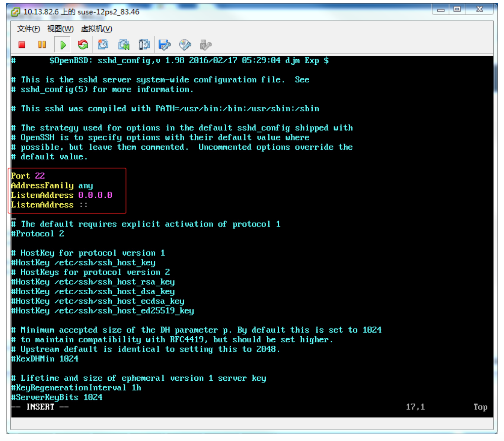Screen dimensions: 504x441
Task: Open the Snapshot Manager icon
Action: [144, 45]
